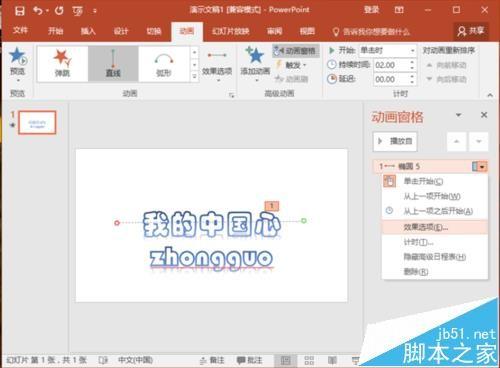
Task: Click the green motion path start point
Action: pos(304,221)
